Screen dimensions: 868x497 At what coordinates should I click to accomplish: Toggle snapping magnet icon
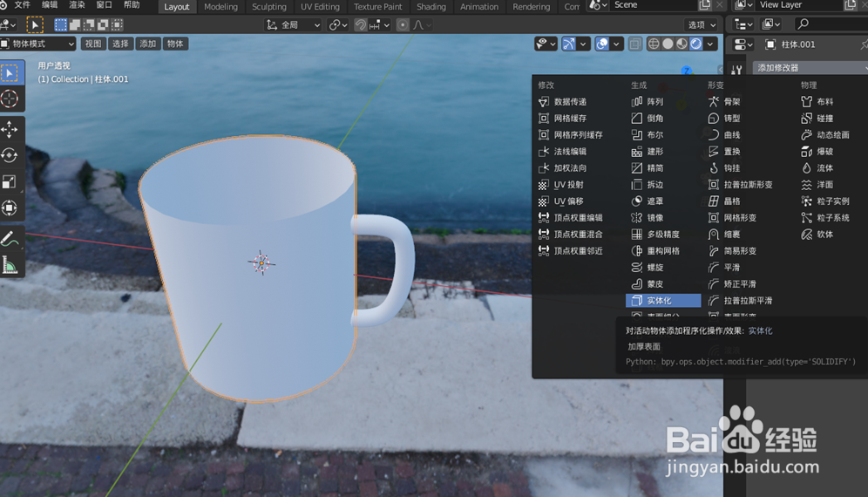[x=361, y=25]
